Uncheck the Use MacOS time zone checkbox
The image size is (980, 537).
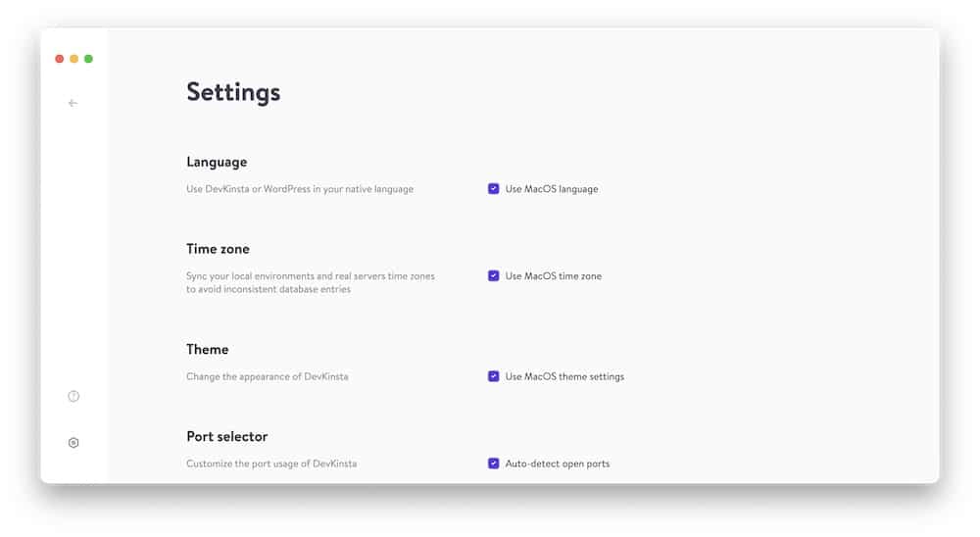click(494, 275)
